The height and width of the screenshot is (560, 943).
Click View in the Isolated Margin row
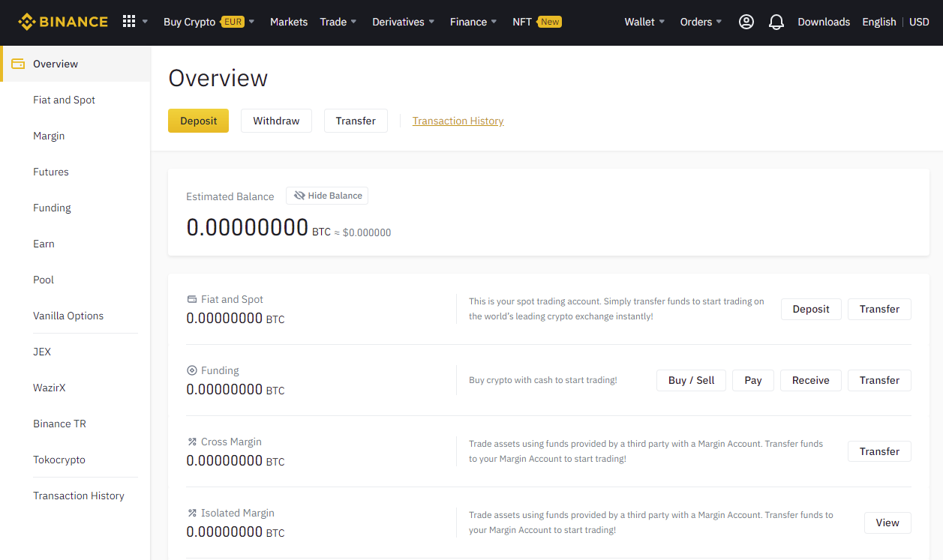(887, 523)
